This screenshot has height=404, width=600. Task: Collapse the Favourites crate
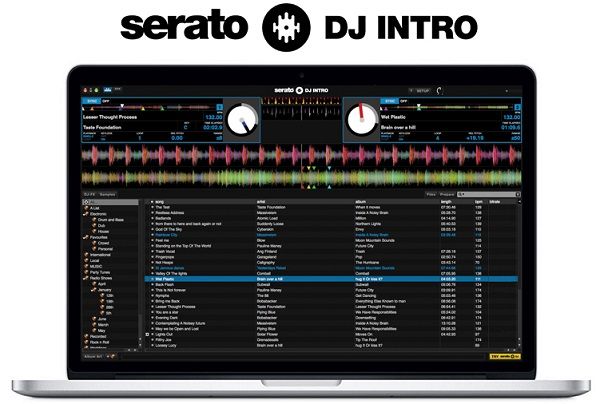pos(86,237)
